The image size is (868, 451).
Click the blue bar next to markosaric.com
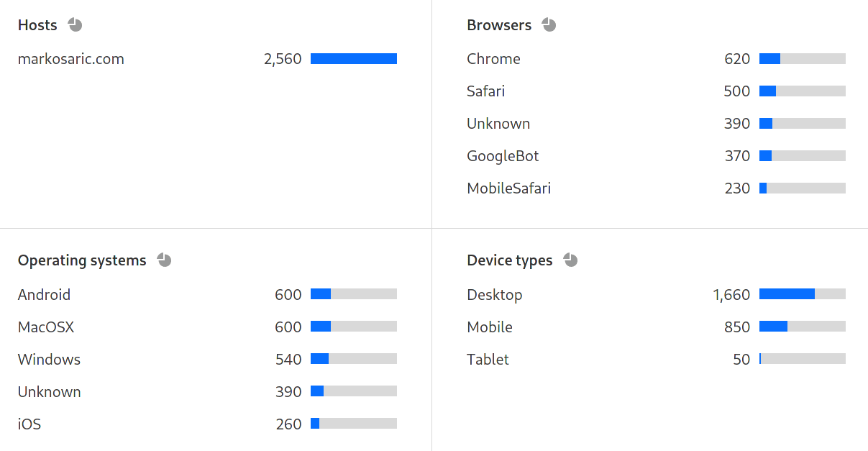coord(353,58)
